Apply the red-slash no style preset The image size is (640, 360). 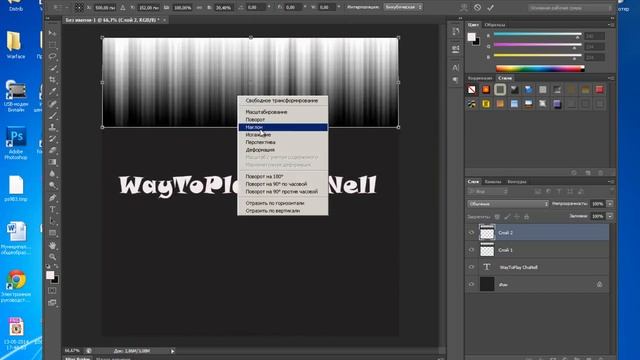pyautogui.click(x=472, y=89)
